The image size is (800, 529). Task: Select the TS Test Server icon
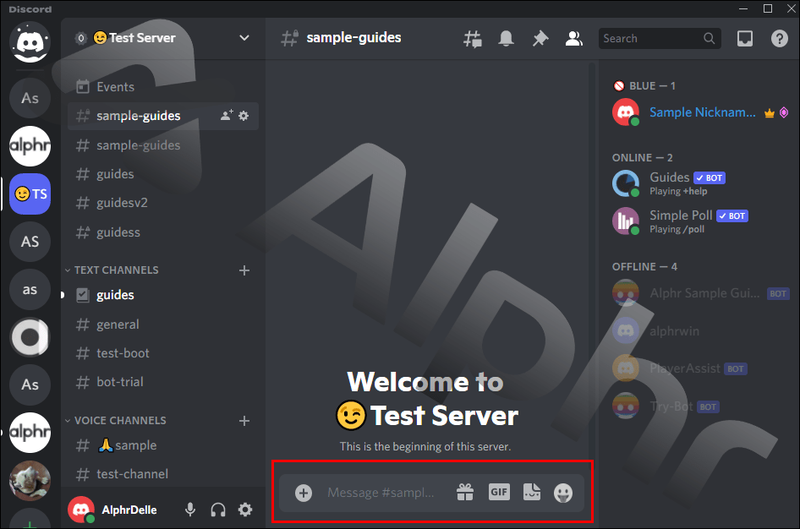coord(30,194)
